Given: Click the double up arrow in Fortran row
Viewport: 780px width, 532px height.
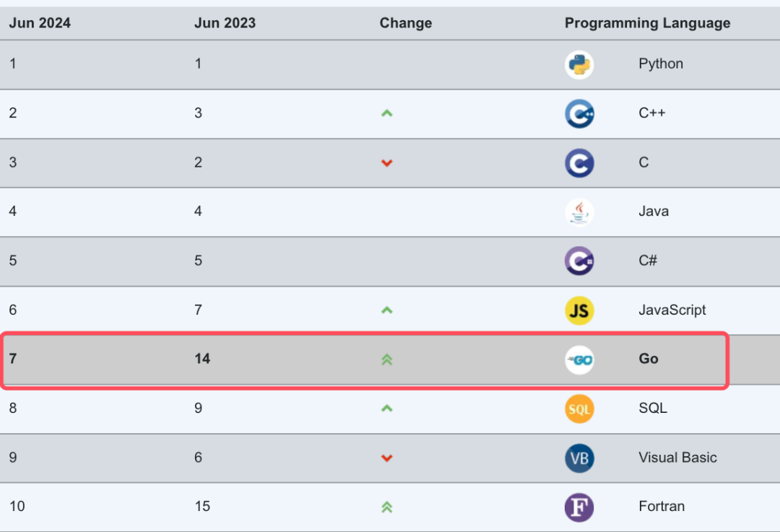Looking at the screenshot, I should click(x=386, y=507).
